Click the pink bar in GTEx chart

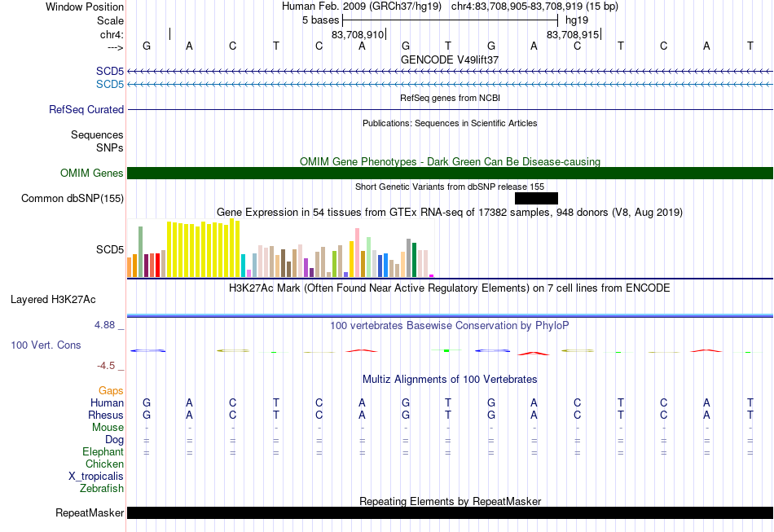coord(357,253)
